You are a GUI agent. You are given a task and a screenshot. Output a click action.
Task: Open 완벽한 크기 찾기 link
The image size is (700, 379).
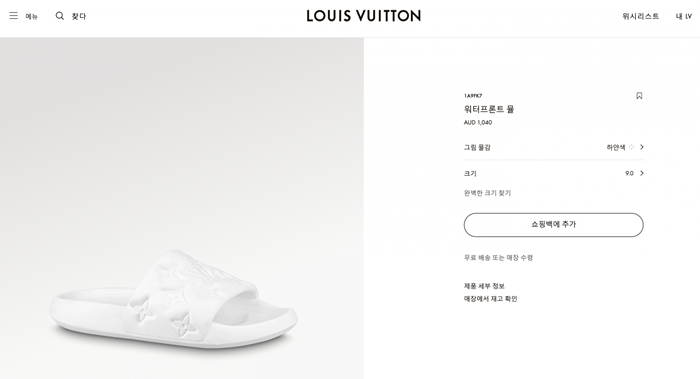(487, 193)
